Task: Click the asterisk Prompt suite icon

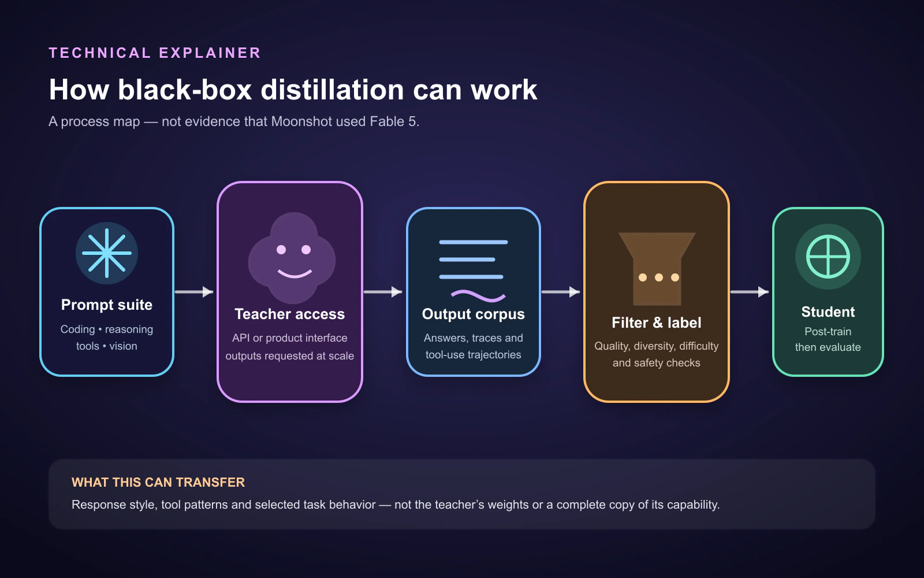Action: (107, 253)
